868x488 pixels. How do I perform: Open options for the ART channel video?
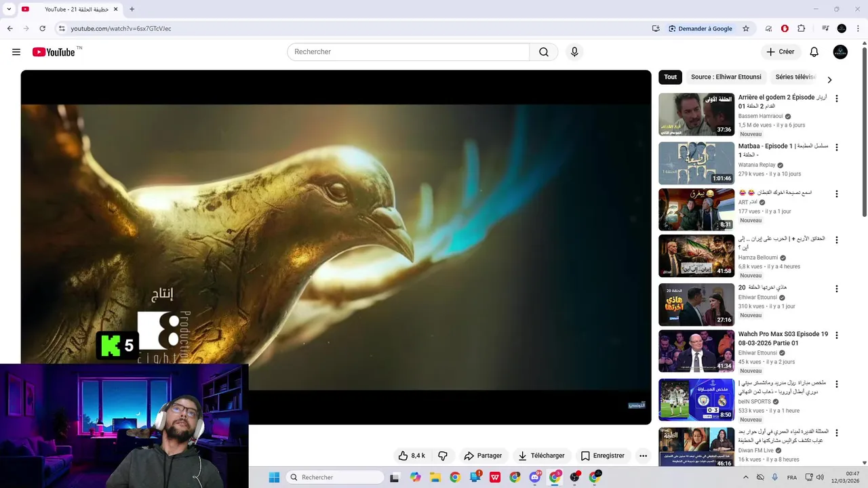tap(836, 194)
